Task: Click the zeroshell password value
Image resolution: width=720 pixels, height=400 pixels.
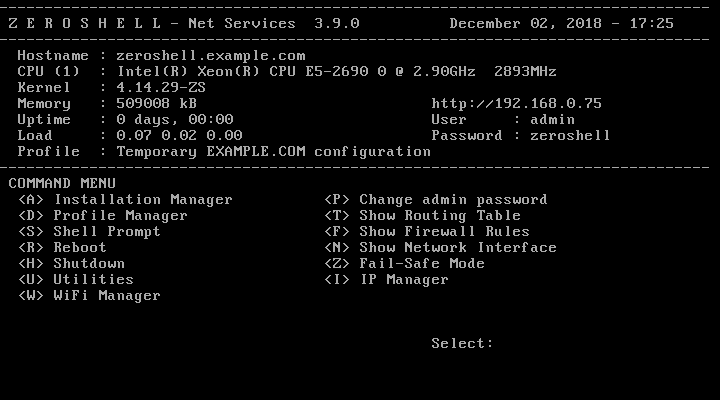Action: (x=570, y=136)
